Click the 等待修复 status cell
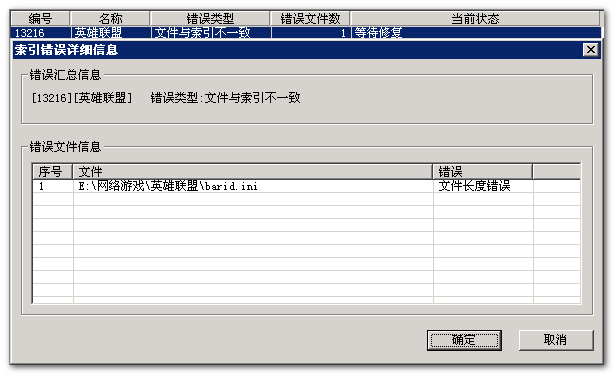The width and height of the screenshot is (614, 375). [476, 33]
